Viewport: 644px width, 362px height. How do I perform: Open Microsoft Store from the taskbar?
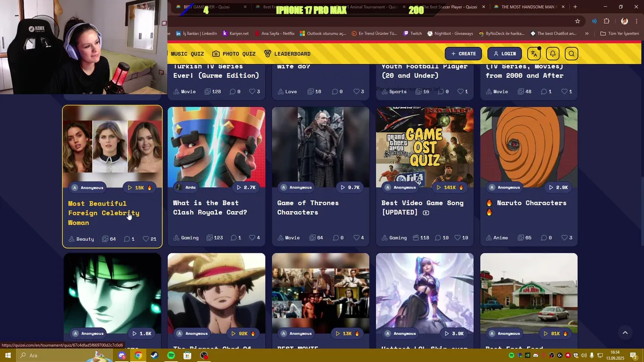coord(188,355)
